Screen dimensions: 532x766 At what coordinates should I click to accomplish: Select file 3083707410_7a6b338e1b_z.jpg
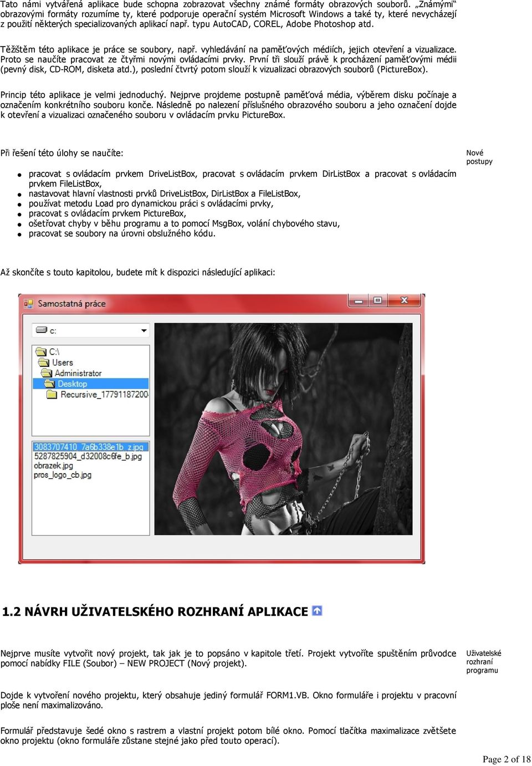click(x=91, y=447)
